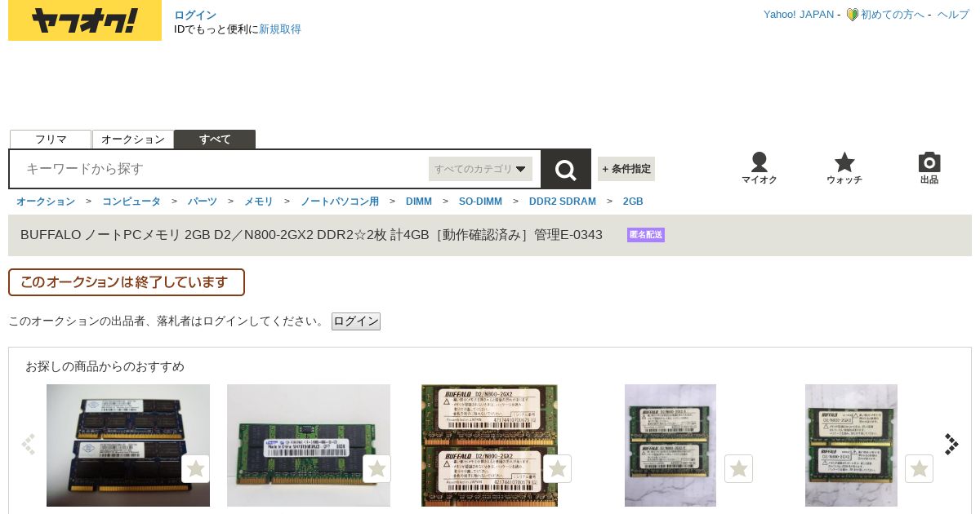
Task: Open ヘルプ link
Action: tap(953, 15)
